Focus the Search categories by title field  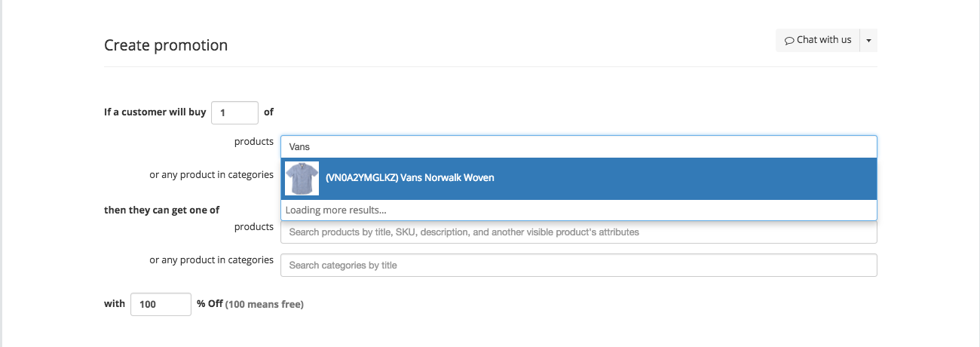click(x=579, y=266)
